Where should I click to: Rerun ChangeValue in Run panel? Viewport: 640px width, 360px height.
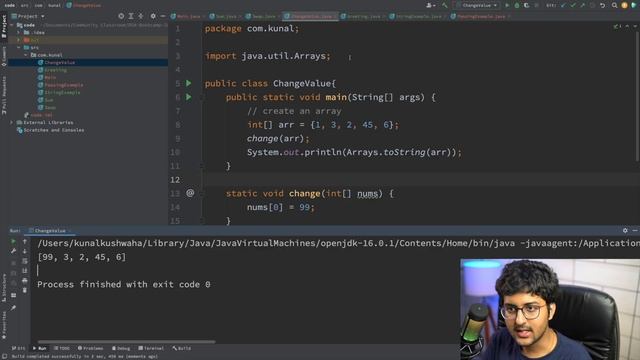coord(13,241)
